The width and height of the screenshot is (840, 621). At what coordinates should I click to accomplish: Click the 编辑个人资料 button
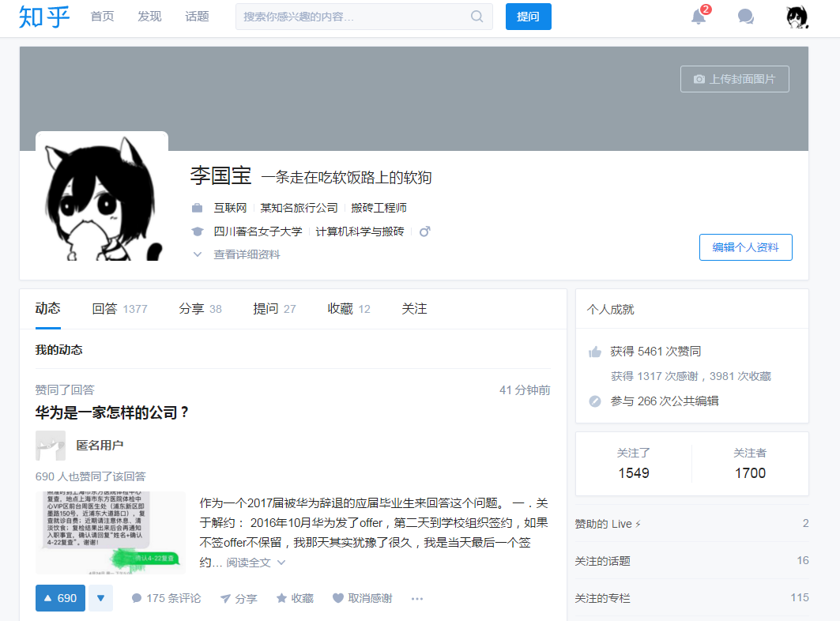(745, 247)
